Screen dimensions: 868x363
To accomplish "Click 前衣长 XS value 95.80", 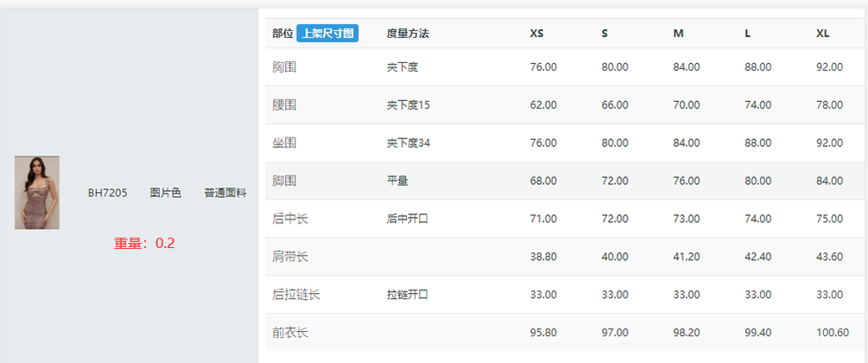I will [543, 333].
